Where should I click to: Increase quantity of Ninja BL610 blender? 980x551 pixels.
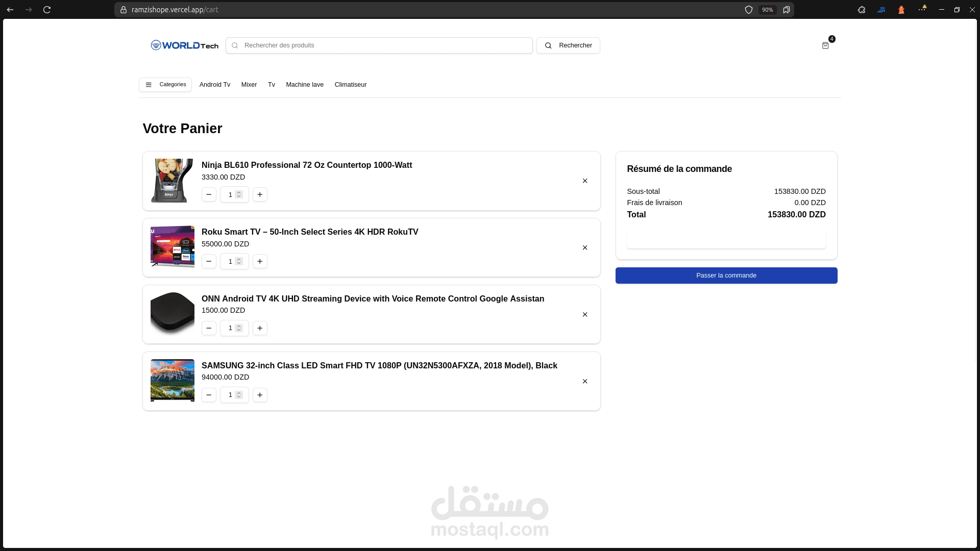tap(260, 194)
